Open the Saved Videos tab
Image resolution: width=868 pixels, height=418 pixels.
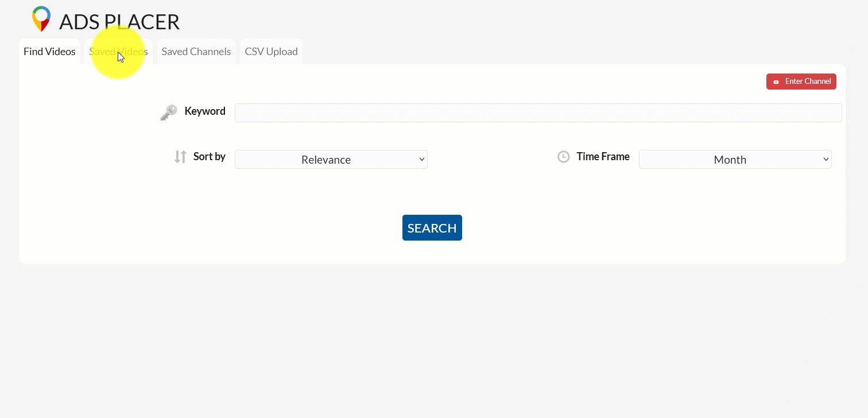tap(118, 52)
